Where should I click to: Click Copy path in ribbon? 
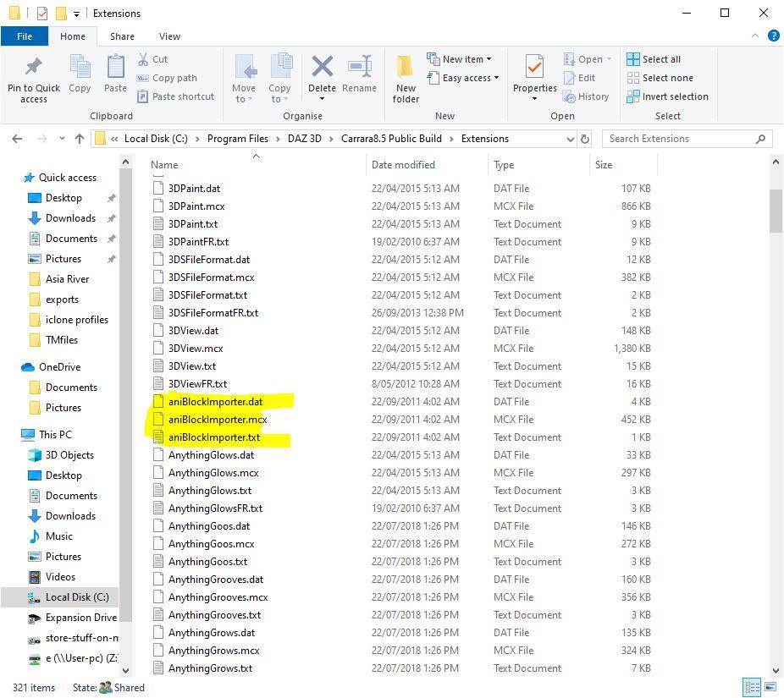167,78
